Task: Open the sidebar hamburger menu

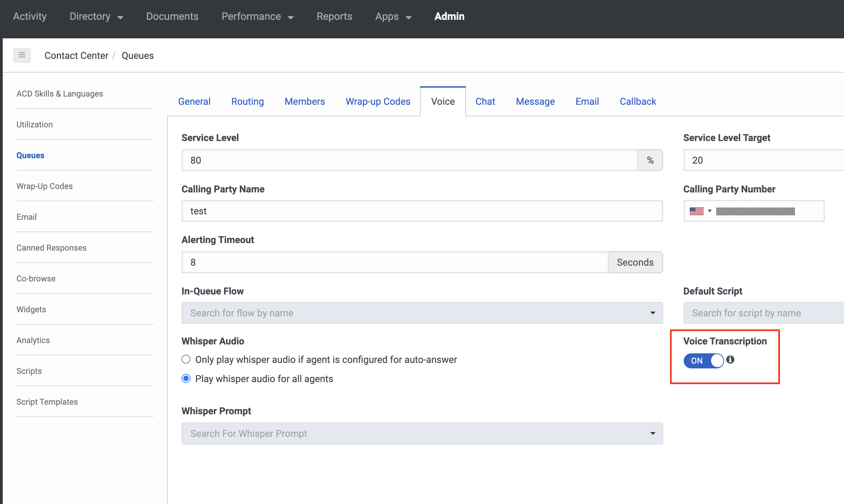Action: click(22, 55)
